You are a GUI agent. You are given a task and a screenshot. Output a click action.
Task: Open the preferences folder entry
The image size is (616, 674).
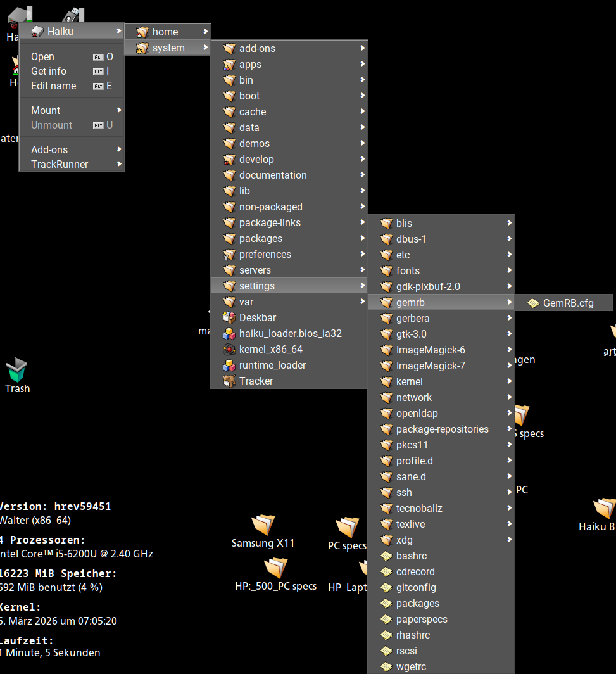(x=265, y=255)
